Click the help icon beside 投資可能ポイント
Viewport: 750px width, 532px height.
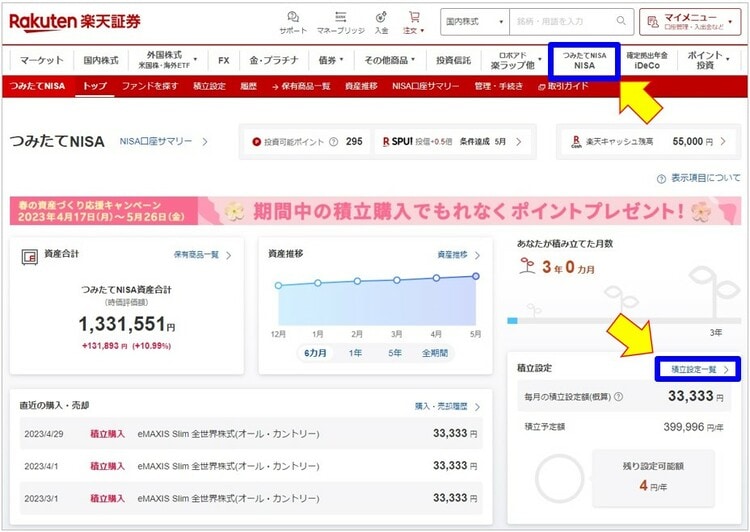point(334,142)
